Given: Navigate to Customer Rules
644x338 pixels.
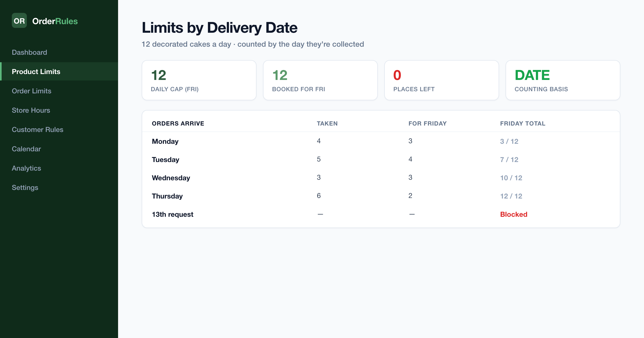Looking at the screenshot, I should (x=59, y=130).
